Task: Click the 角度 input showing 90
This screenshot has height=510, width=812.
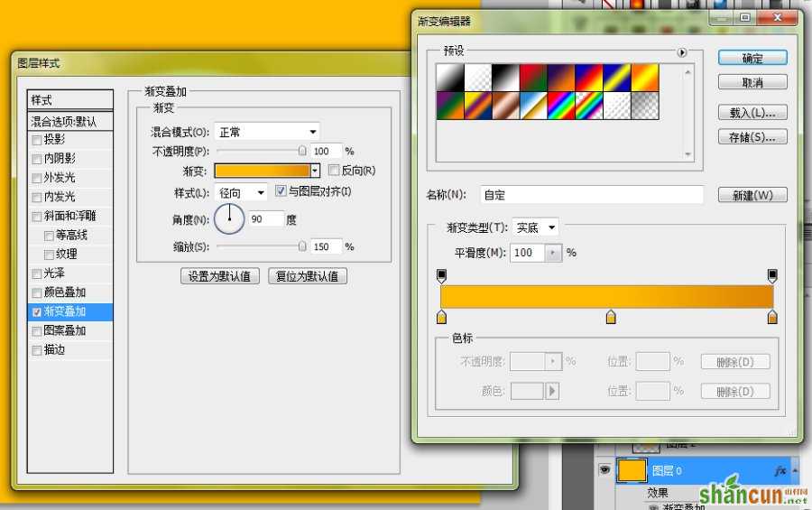Action: click(265, 219)
